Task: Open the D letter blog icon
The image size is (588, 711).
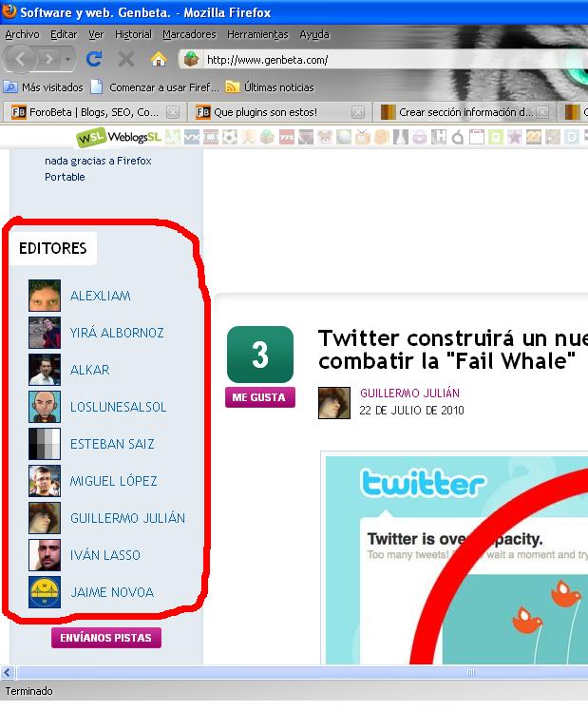Action: (x=572, y=137)
